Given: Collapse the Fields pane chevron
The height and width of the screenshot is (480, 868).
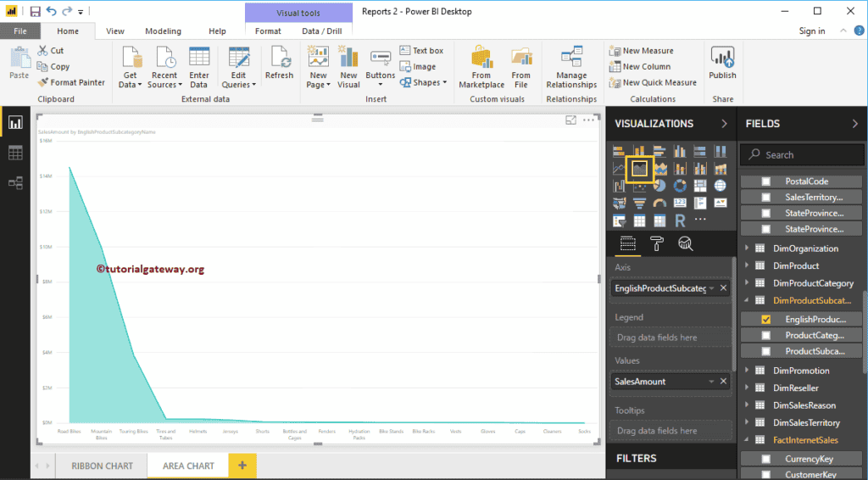Looking at the screenshot, I should pos(854,124).
